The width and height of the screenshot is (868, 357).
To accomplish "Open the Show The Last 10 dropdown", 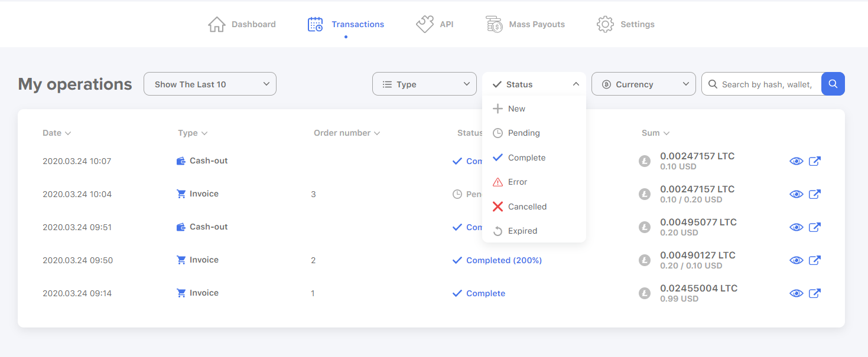I will point(210,84).
